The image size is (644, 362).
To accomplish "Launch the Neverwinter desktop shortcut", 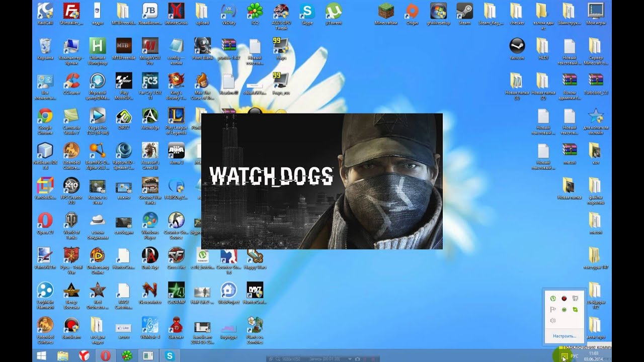I will click(x=150, y=294).
